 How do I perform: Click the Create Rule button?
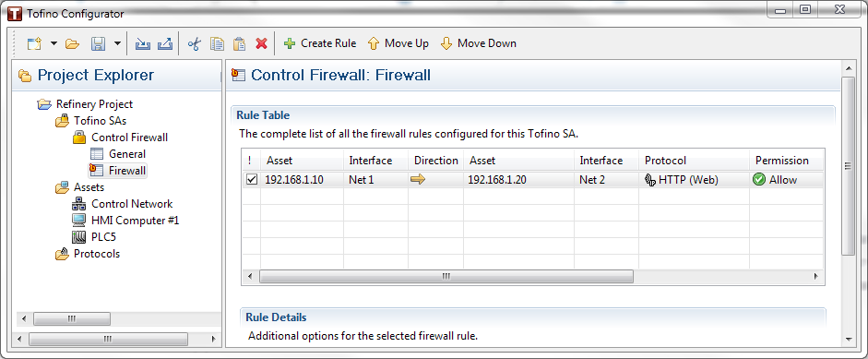coord(320,43)
